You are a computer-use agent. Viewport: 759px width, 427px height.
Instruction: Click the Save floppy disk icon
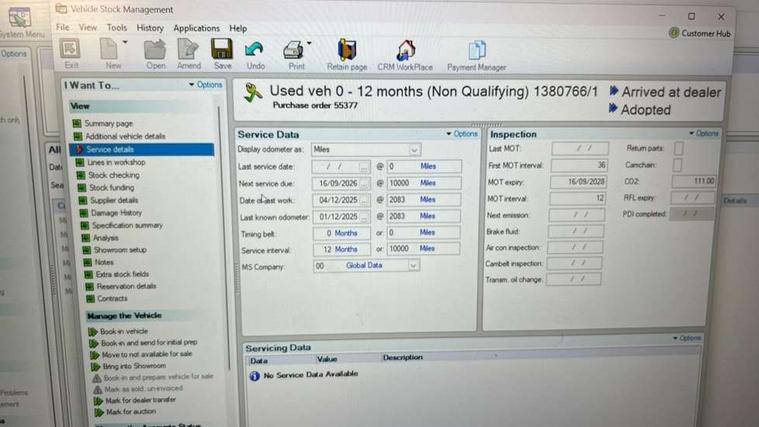click(222, 51)
